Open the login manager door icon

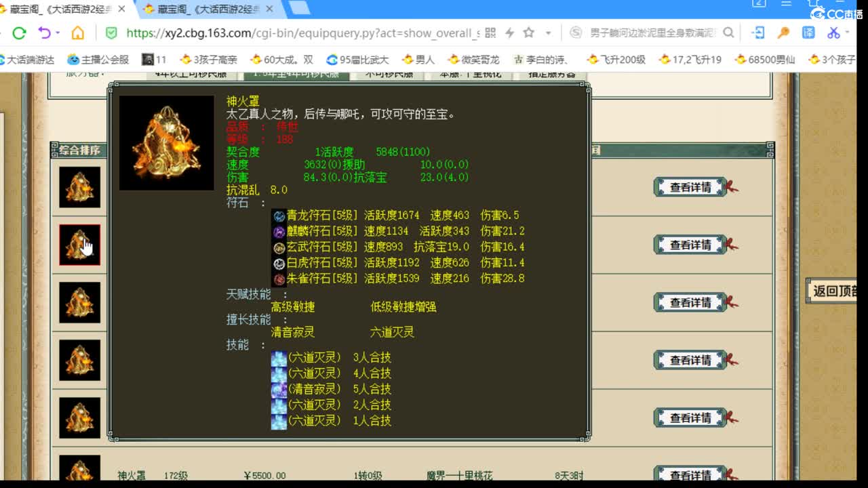tap(759, 33)
